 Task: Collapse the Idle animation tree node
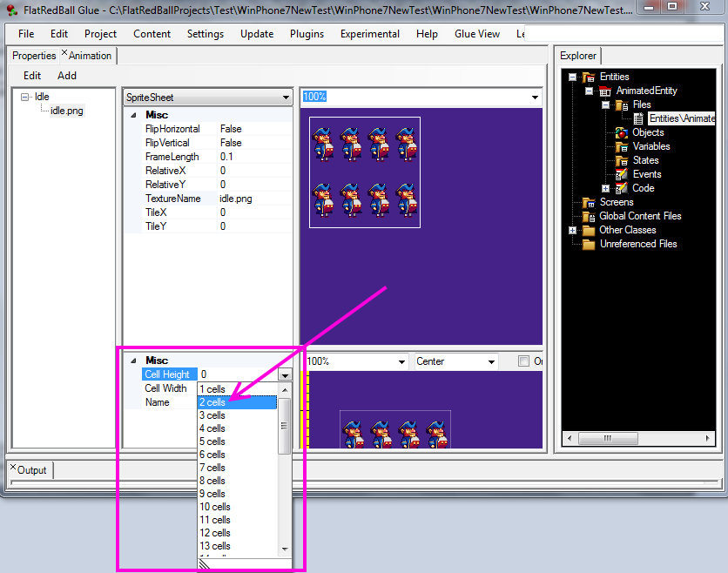(24, 97)
